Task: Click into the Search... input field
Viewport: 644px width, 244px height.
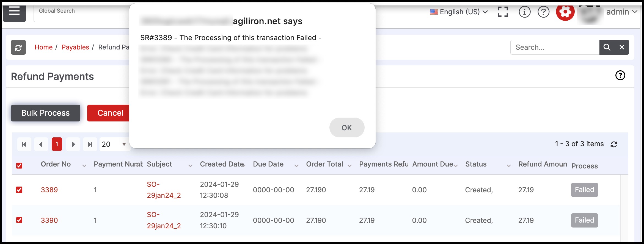Action: (555, 47)
